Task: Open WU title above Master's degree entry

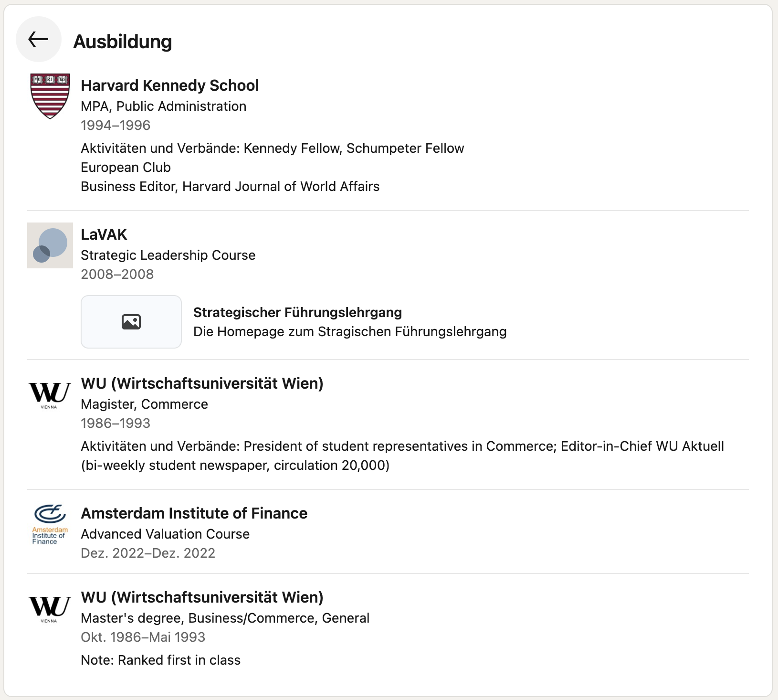Action: coord(202,597)
